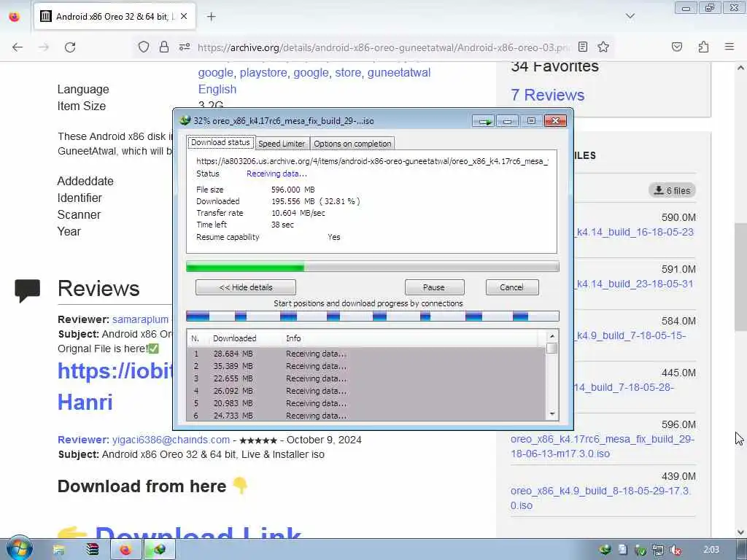Select connection row 4 with 26.092 MB
747x560 pixels.
pyautogui.click(x=366, y=391)
